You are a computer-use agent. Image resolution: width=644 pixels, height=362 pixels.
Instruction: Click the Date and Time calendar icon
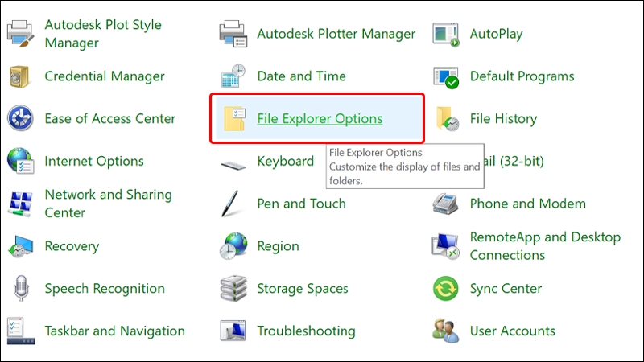(x=233, y=76)
